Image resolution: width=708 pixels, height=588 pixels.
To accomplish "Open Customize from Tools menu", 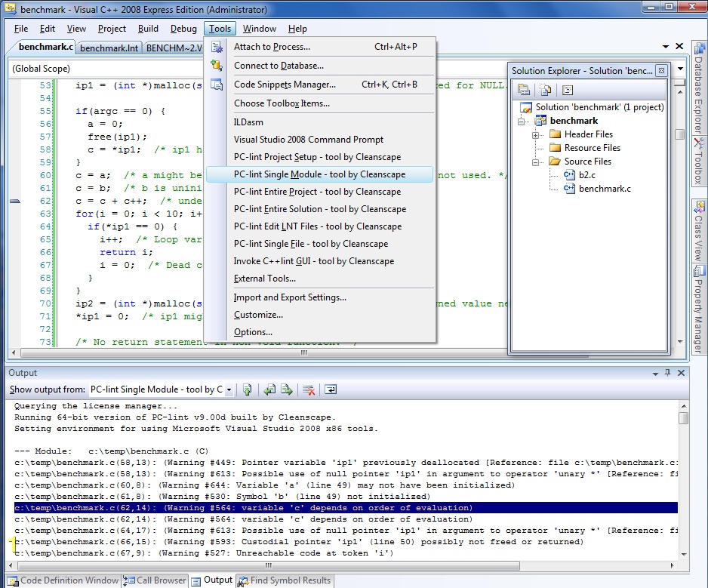I will point(320,315).
